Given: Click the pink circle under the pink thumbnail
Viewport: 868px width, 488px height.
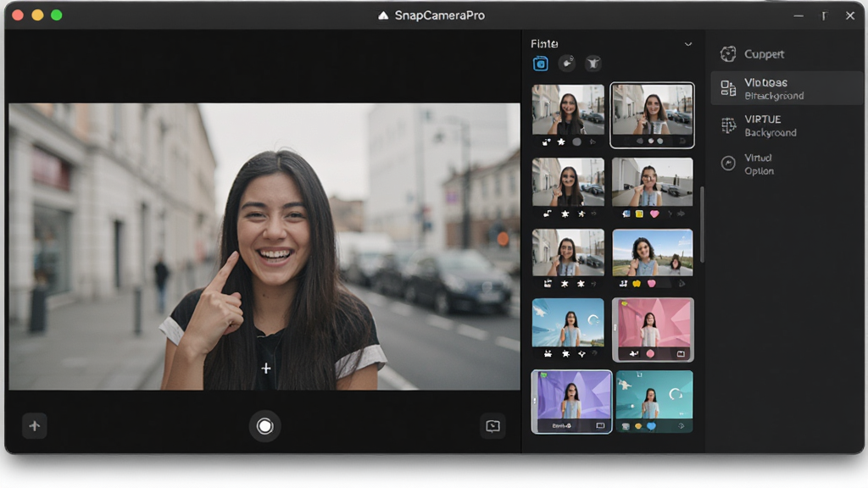Looking at the screenshot, I should [x=650, y=353].
